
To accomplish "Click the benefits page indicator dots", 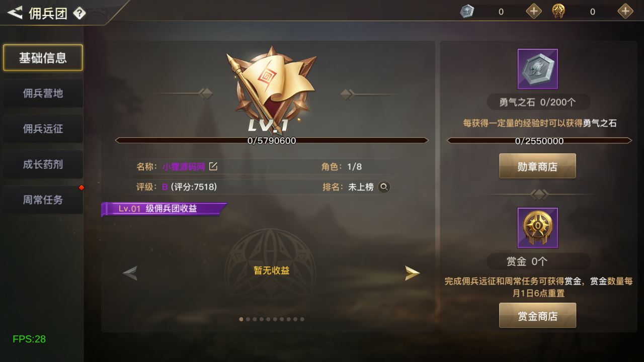I will tap(272, 319).
